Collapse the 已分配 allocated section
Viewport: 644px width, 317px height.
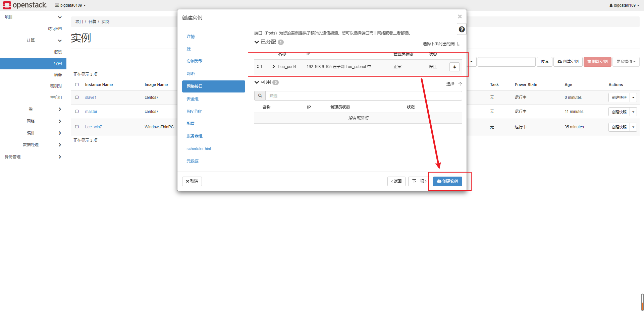[257, 42]
